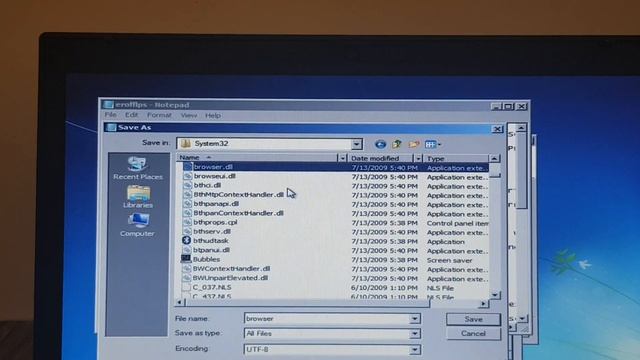640x360 pixels.
Task: Select bthci.dll in the file list
Action: 207,185
